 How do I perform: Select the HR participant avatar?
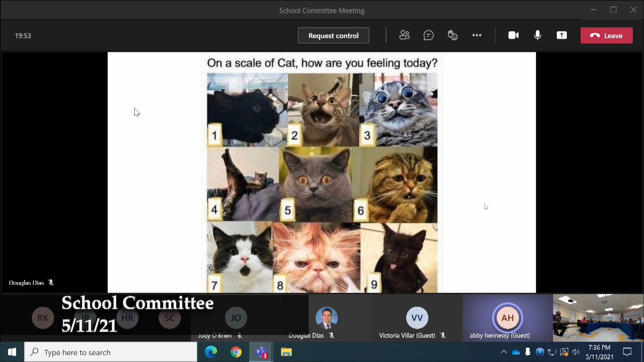pos(127,318)
